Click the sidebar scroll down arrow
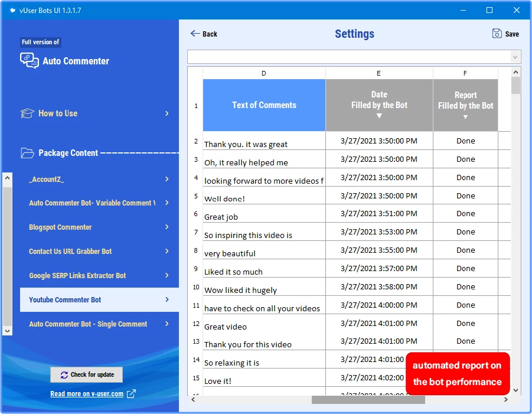Image resolution: width=532 pixels, height=414 pixels. pos(7,331)
